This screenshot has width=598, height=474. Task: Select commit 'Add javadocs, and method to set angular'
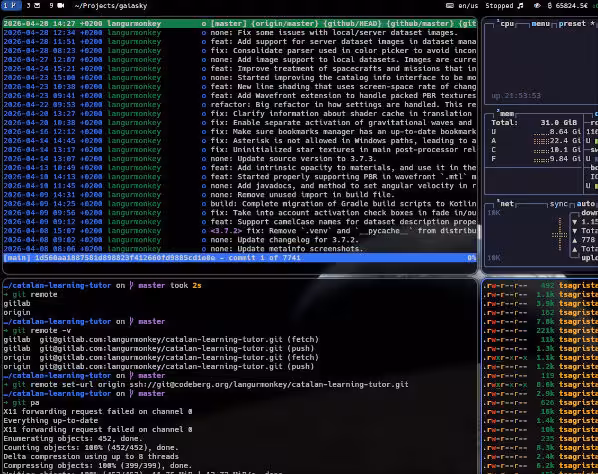pos(240,186)
